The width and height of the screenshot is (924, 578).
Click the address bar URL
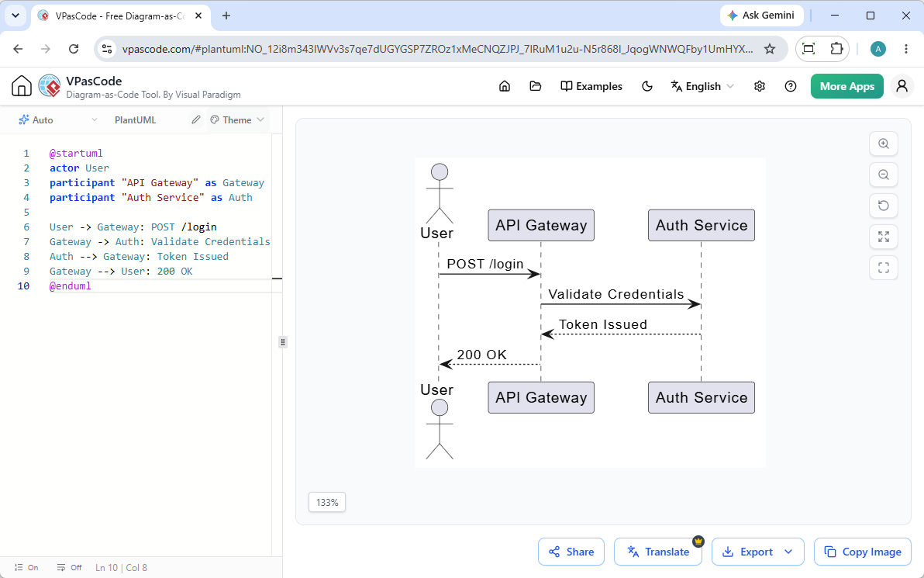point(437,49)
